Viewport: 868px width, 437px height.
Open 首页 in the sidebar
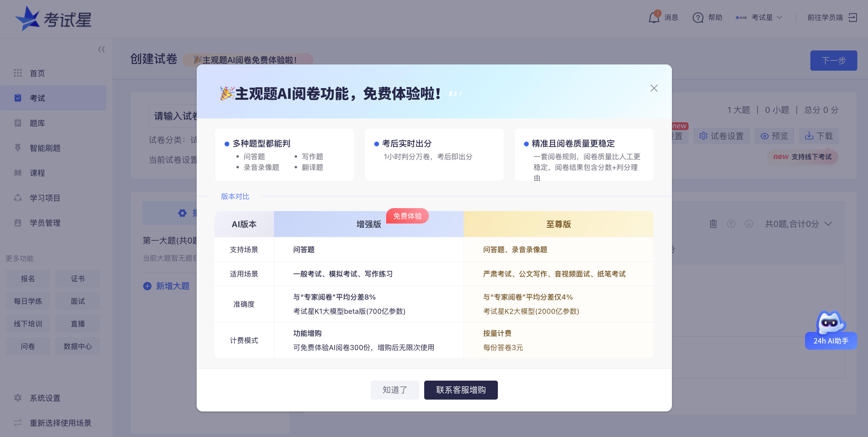53,73
